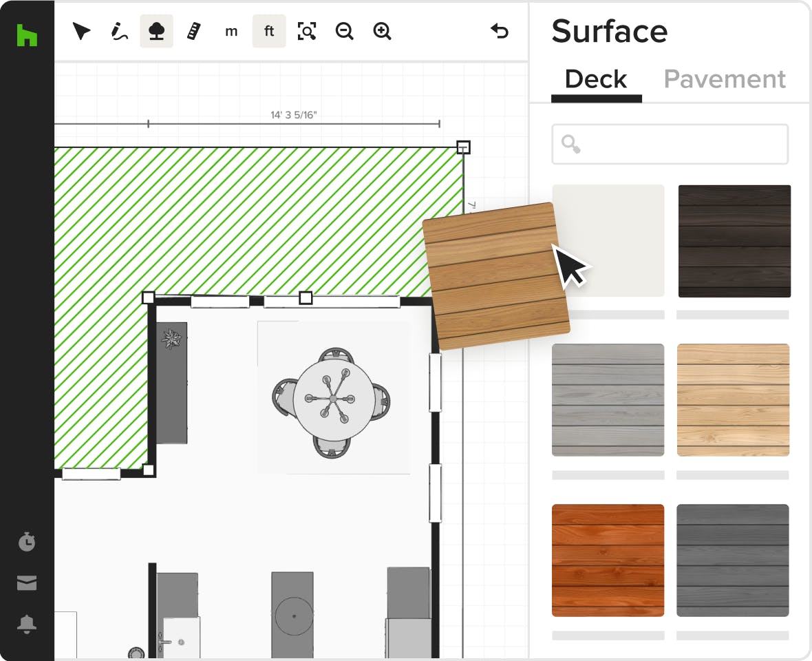Switch units to meters

pyautogui.click(x=231, y=32)
